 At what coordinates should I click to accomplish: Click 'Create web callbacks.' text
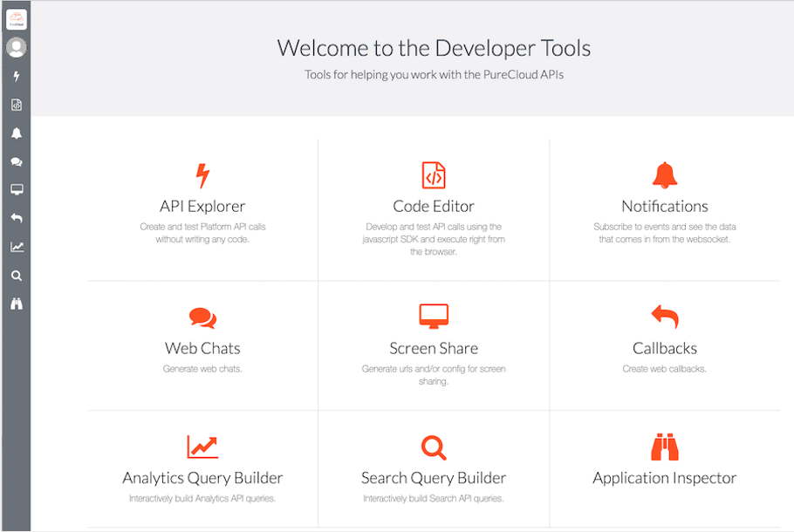pyautogui.click(x=664, y=369)
